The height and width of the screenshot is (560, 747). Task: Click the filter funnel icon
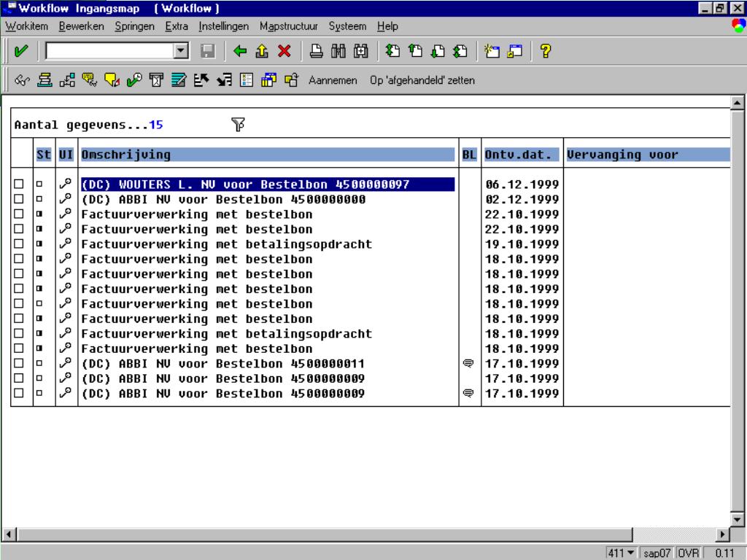[239, 125]
